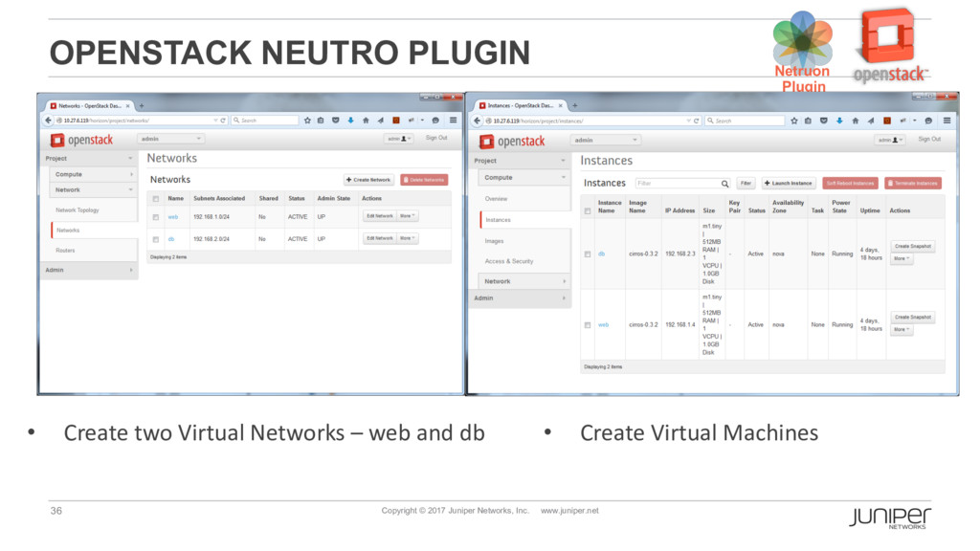This screenshot has height=551, width=980.
Task: Click Create Network button
Action: (x=368, y=180)
